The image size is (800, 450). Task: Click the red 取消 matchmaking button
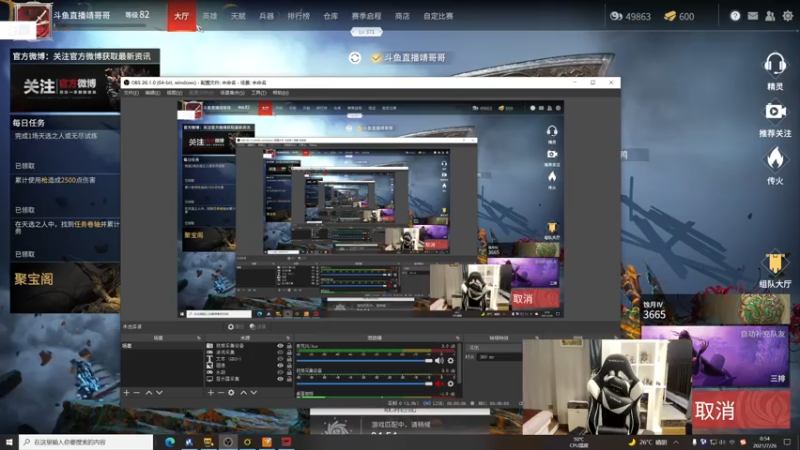741,410
